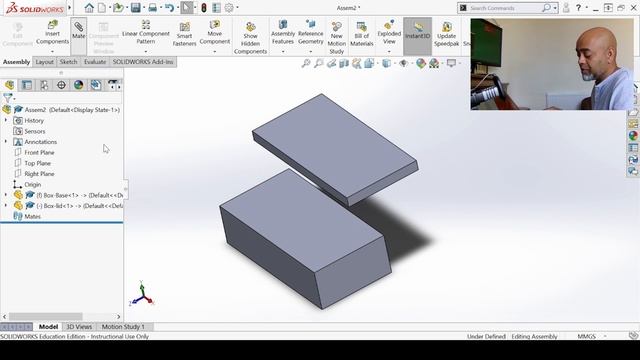Open the Apply Scene icon
Image resolution: width=640 pixels, height=360 pixels.
(x=434, y=63)
